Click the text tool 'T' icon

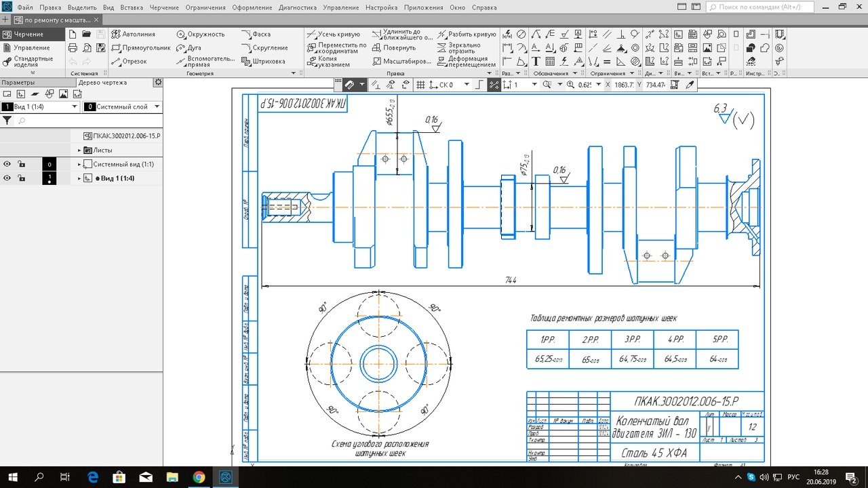(x=536, y=61)
